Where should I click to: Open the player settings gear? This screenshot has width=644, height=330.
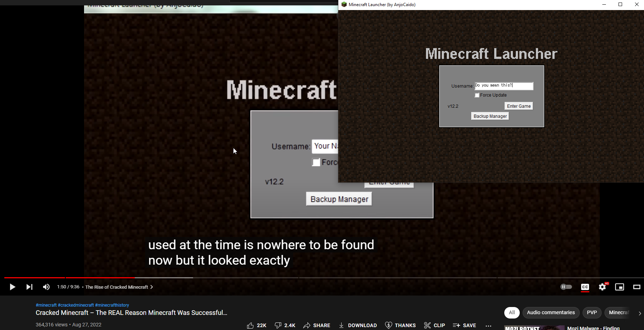(602, 287)
